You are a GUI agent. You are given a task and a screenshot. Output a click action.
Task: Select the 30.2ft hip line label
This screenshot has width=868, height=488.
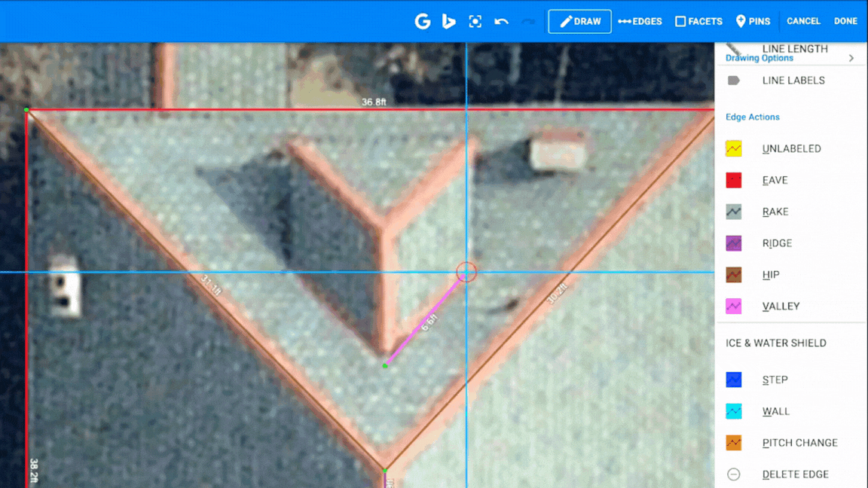pos(557,293)
